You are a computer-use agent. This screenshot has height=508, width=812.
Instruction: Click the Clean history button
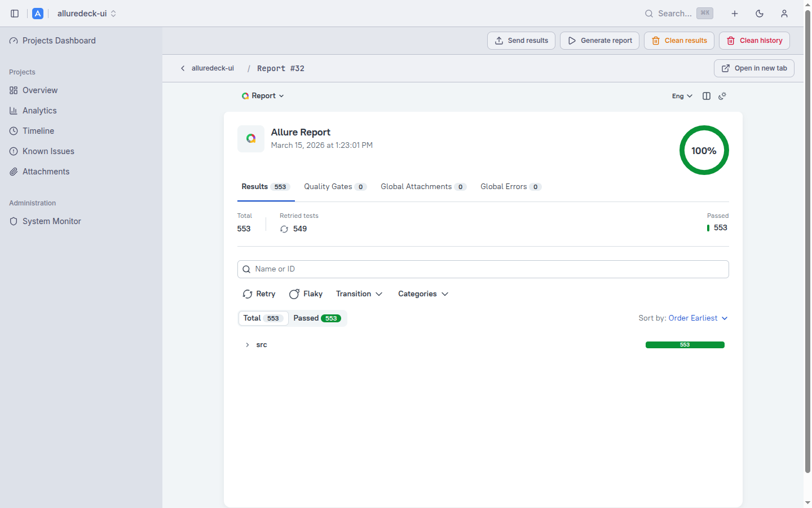(x=754, y=41)
